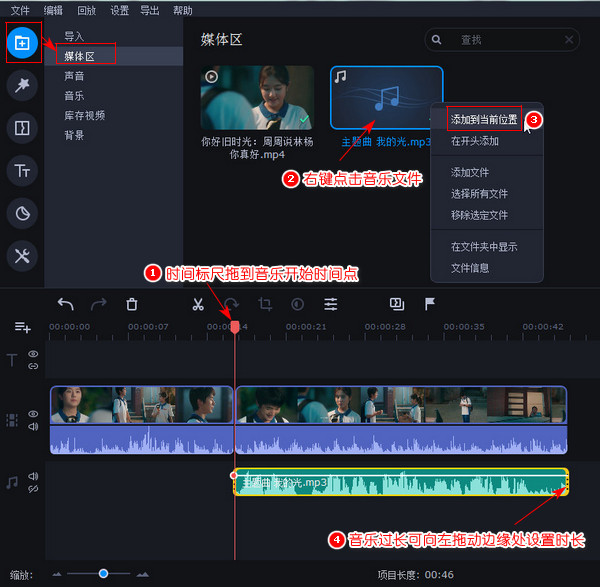
Task: Select the 我的光.mp3 audio clip on timeline
Action: (401, 482)
